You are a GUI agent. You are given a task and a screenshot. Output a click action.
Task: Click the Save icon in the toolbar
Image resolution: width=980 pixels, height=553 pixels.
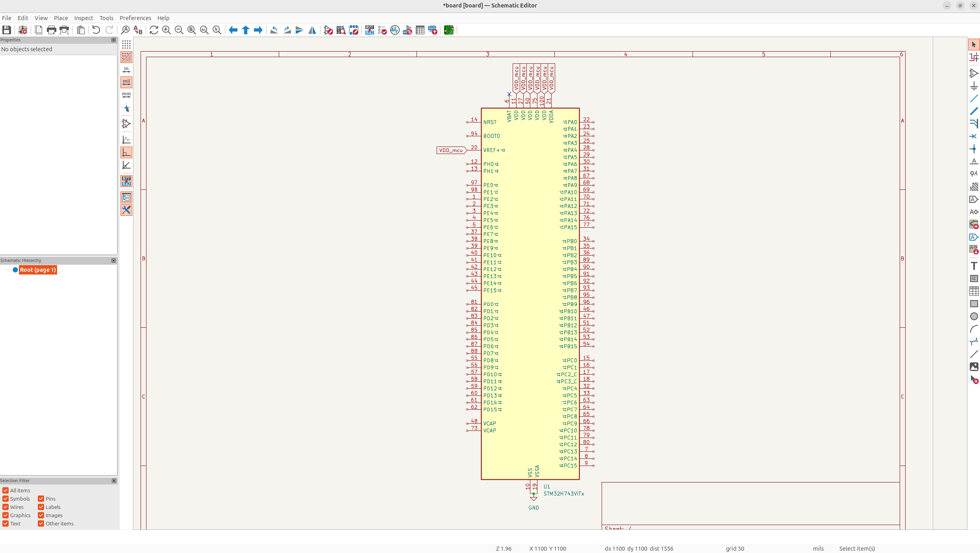click(7, 30)
